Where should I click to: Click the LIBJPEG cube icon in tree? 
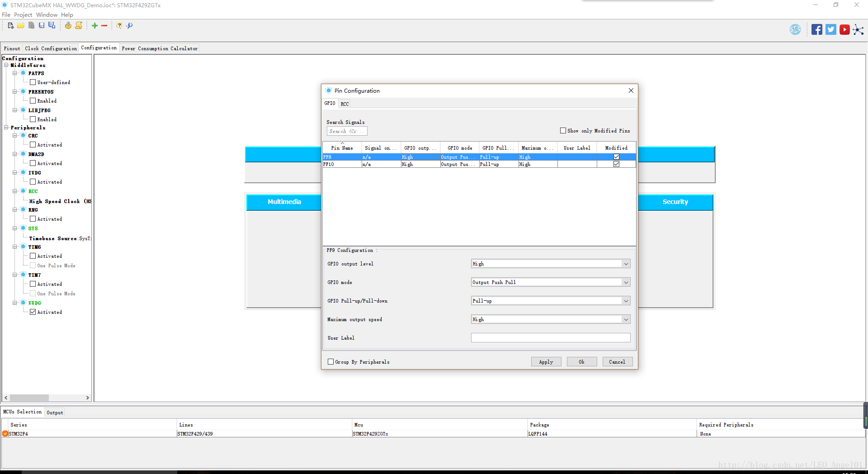point(23,110)
